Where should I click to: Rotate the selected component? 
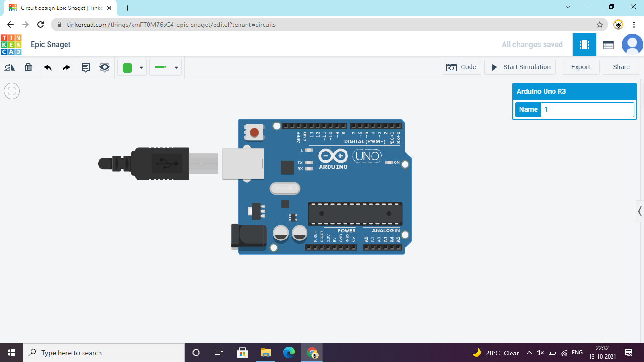(x=9, y=67)
